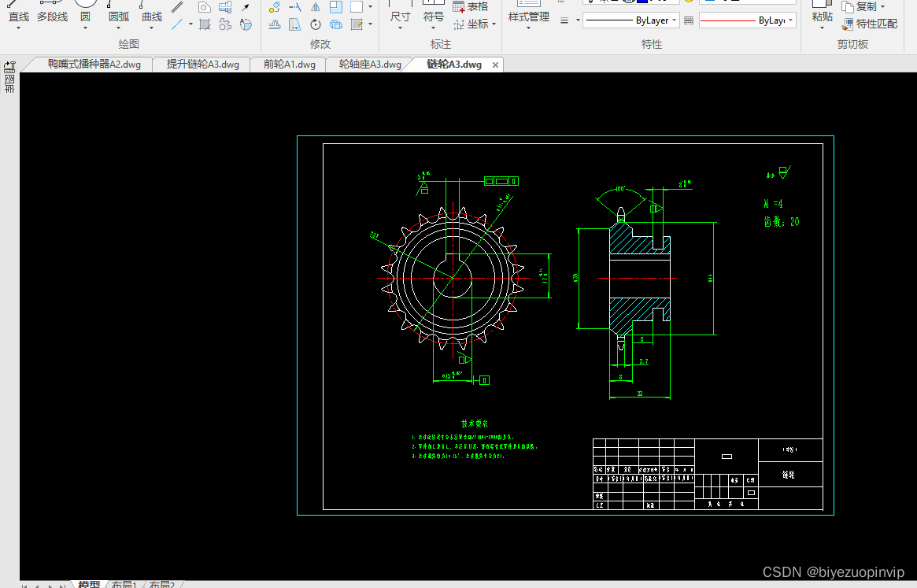917x588 pixels.
Task: Click the edit hatch pencil icon
Action: click(x=356, y=24)
